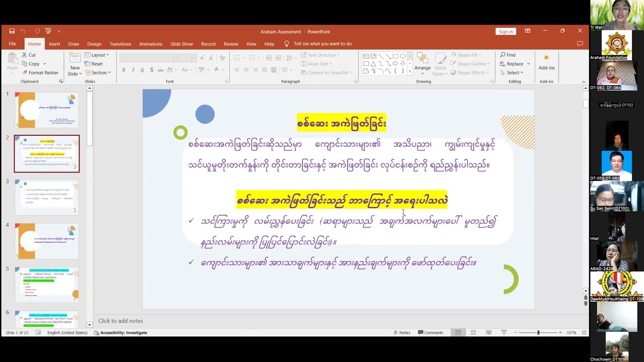
Task: Reset the slide layout
Action: 94,64
